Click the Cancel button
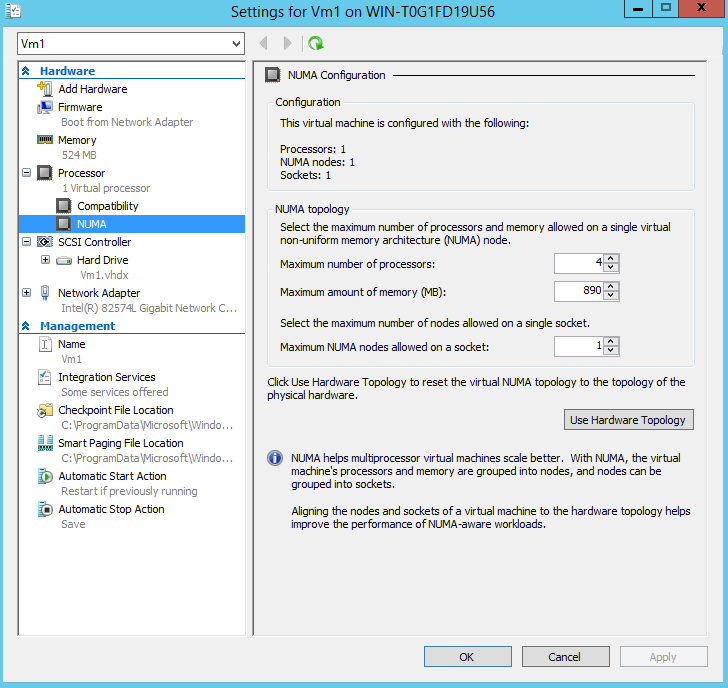This screenshot has height=688, width=728. 566,656
